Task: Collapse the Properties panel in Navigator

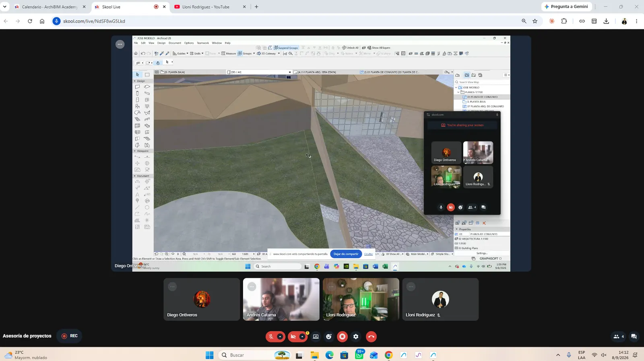Action: 456,229
